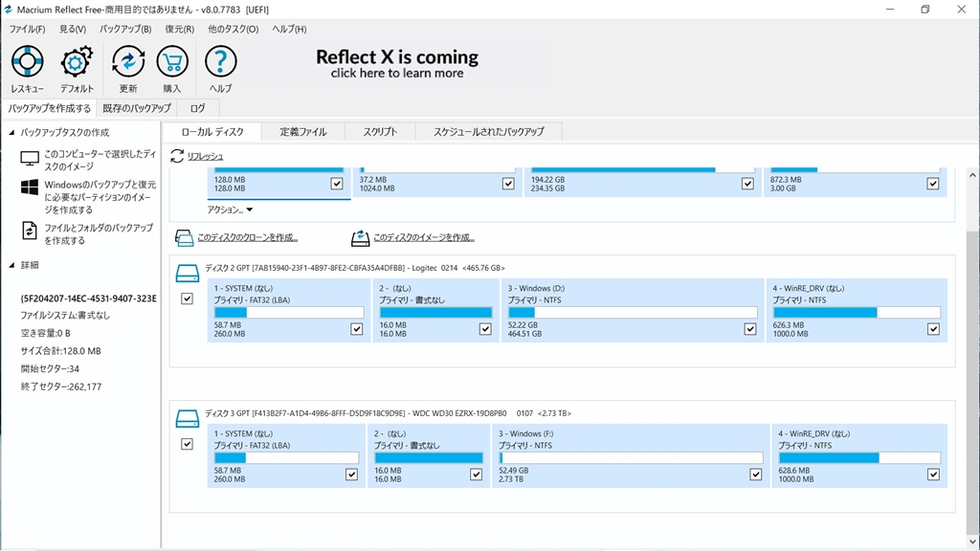Open the Actions (アクション) dropdown

click(x=230, y=209)
